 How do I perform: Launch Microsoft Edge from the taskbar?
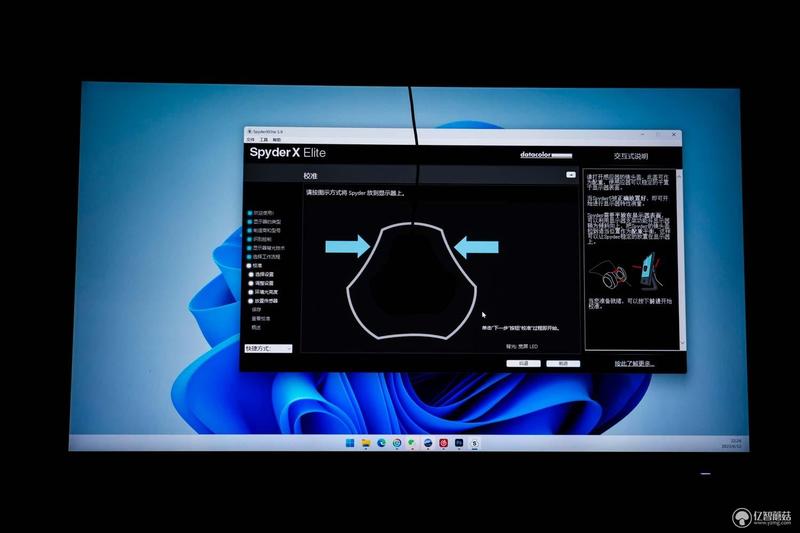[381, 443]
